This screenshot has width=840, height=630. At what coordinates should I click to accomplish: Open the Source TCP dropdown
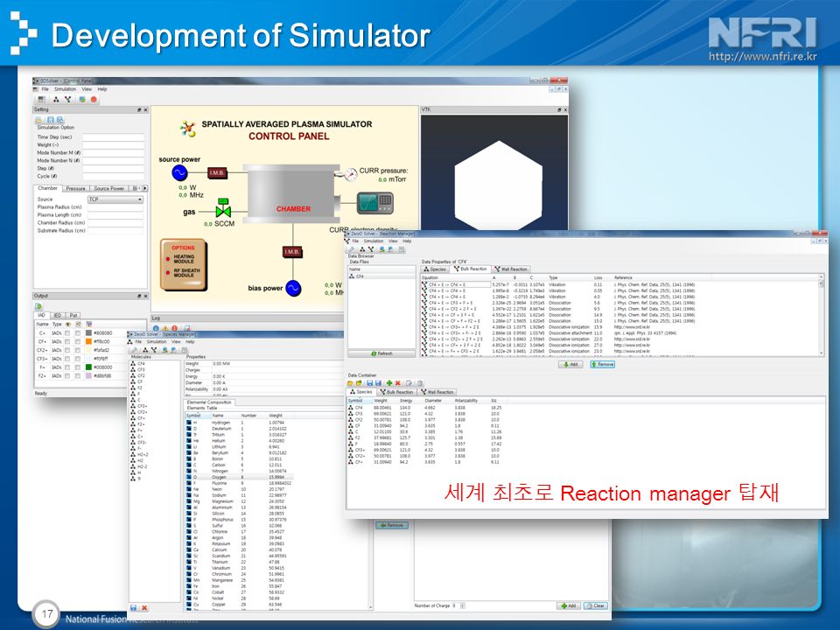point(115,199)
